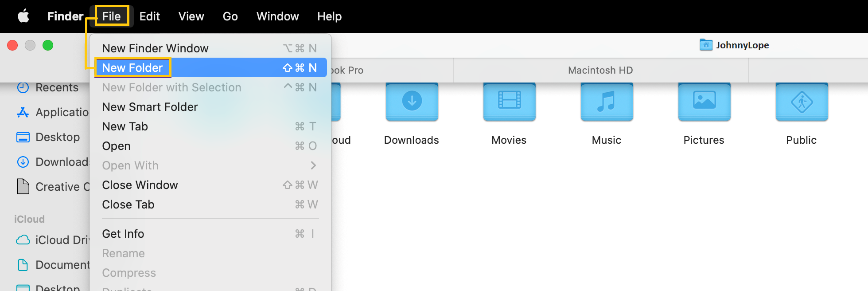
Task: Click the Documents sidebar icon
Action: (x=23, y=265)
